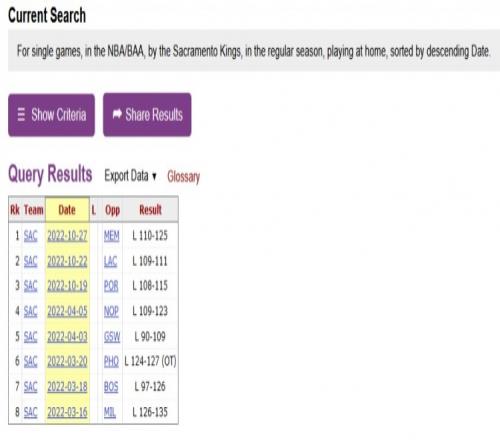Click the share arrow icon in Share Results
Viewport: 500px width, 440px height.
pos(117,114)
